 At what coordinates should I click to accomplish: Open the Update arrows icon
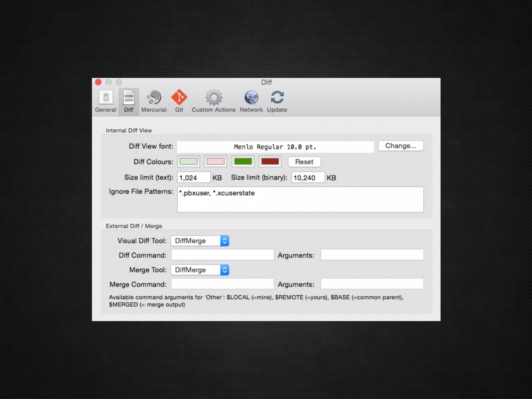277,98
